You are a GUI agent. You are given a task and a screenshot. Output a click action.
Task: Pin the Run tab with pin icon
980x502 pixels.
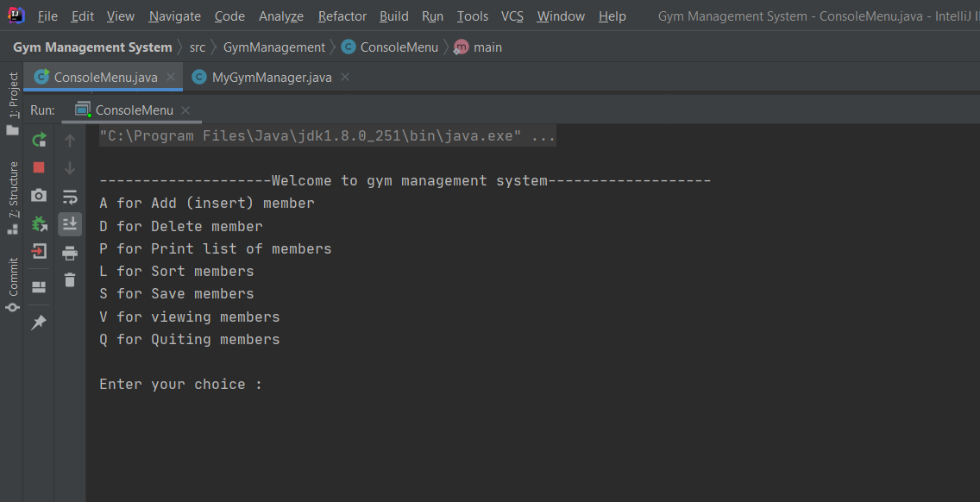(x=39, y=323)
